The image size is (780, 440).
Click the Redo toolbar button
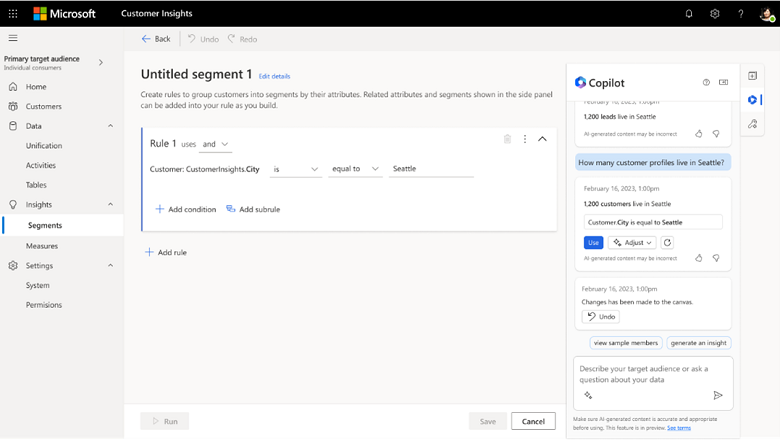[242, 39]
